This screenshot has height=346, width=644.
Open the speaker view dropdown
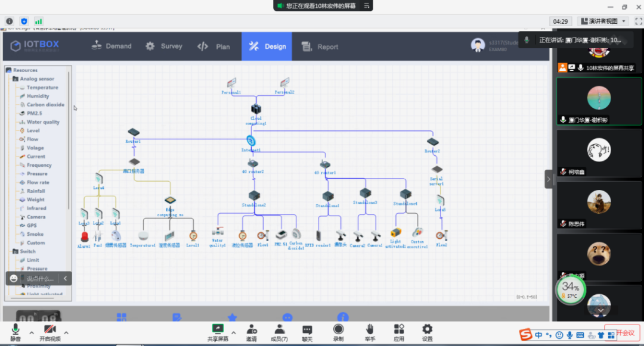[624, 21]
